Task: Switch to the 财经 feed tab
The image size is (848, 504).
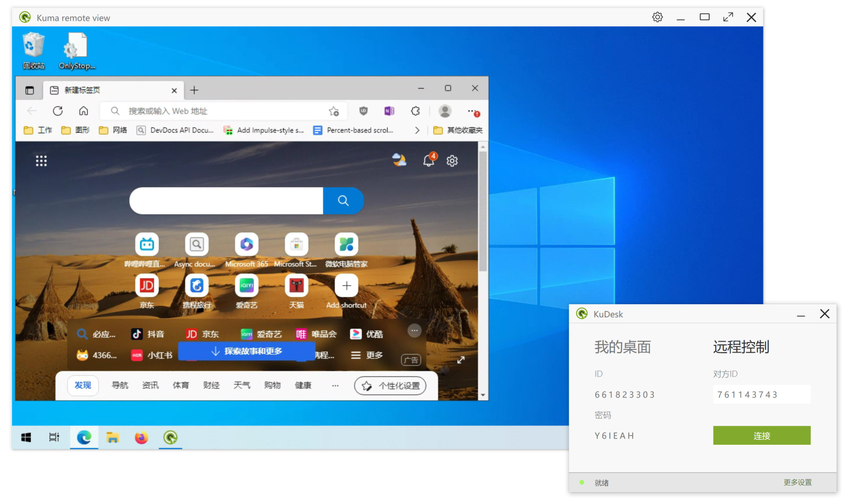Action: click(212, 385)
